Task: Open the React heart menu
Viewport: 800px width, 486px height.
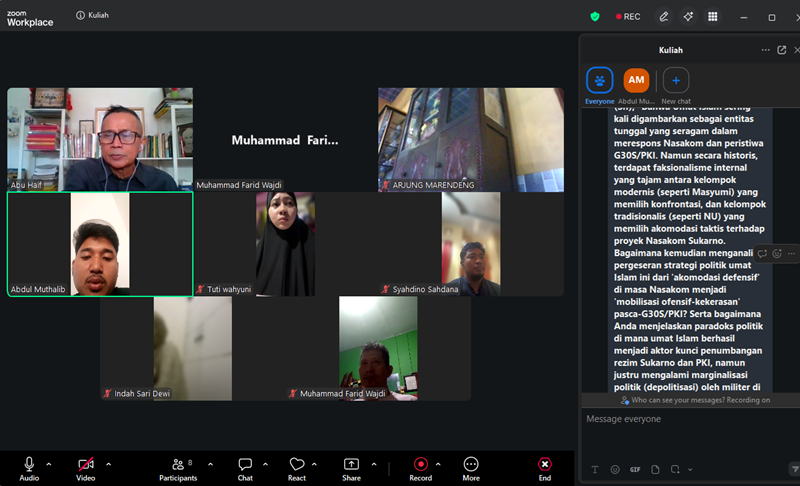Action: pos(297,469)
